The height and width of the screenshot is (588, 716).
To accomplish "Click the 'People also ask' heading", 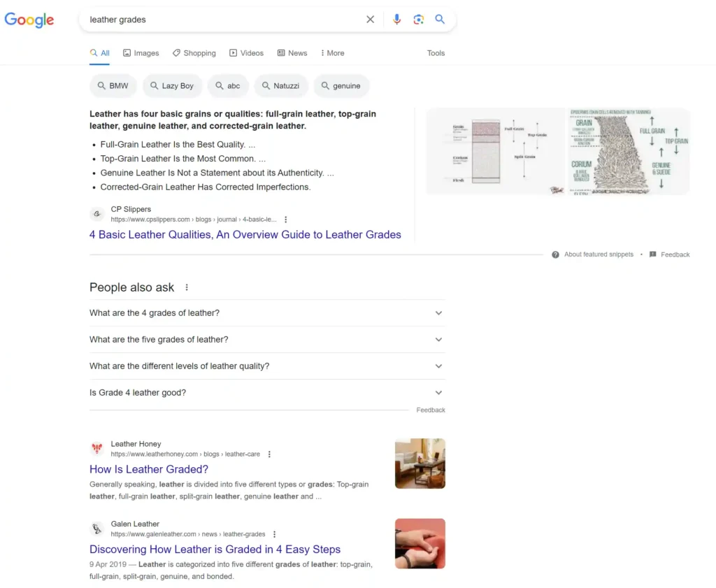I will [132, 287].
